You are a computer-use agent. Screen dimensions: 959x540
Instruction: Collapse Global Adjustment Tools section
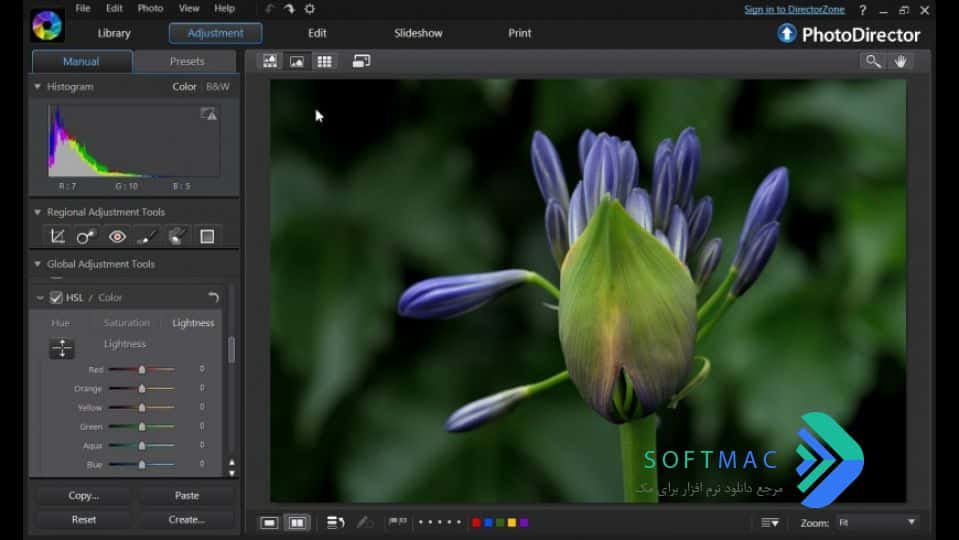(37, 264)
